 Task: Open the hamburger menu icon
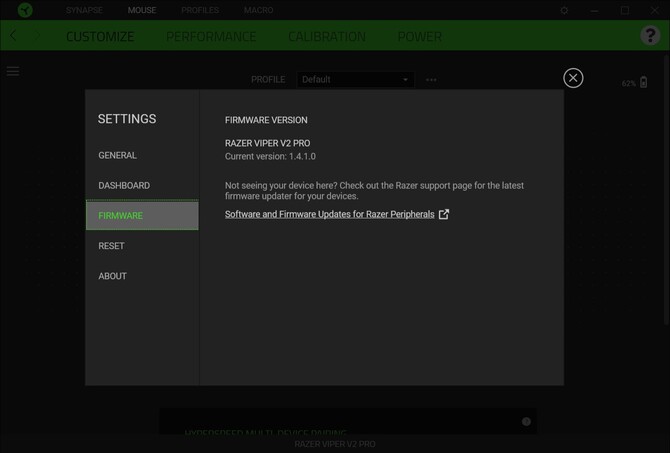[x=13, y=72]
